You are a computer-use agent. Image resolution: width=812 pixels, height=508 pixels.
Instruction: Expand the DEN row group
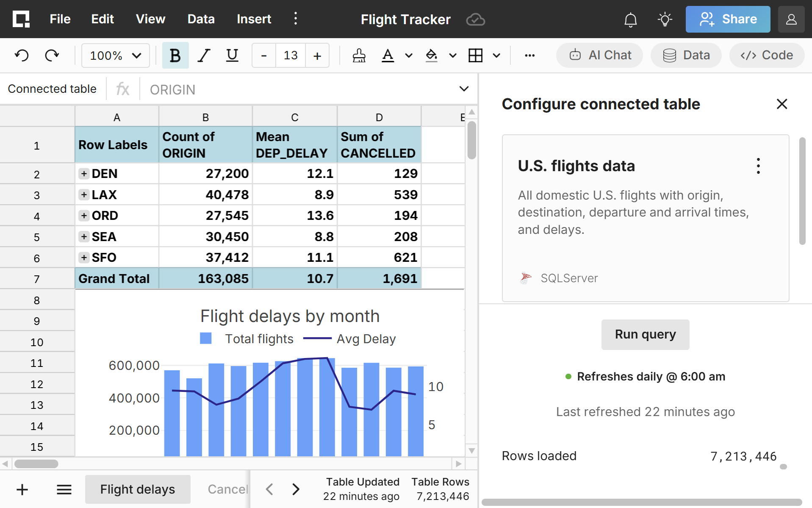coord(84,174)
